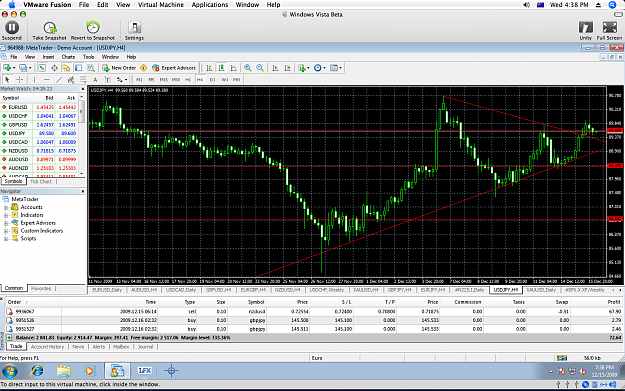The width and height of the screenshot is (625, 391).
Task: Zoom in on the chart
Action: 248,68
